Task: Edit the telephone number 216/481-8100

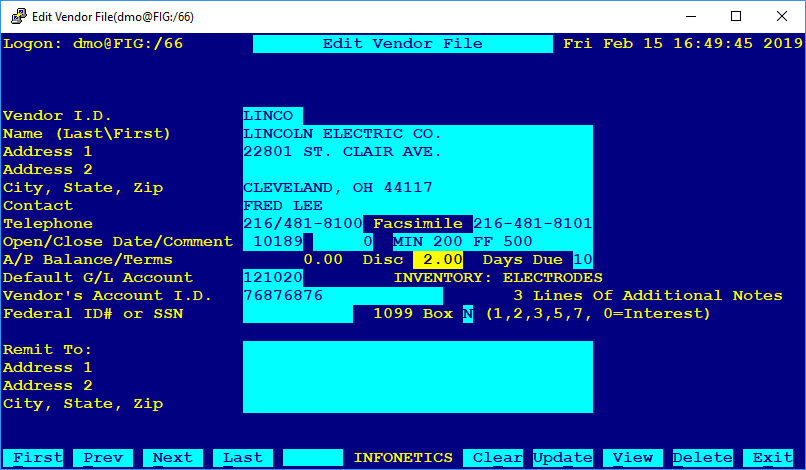Action: 303,224
